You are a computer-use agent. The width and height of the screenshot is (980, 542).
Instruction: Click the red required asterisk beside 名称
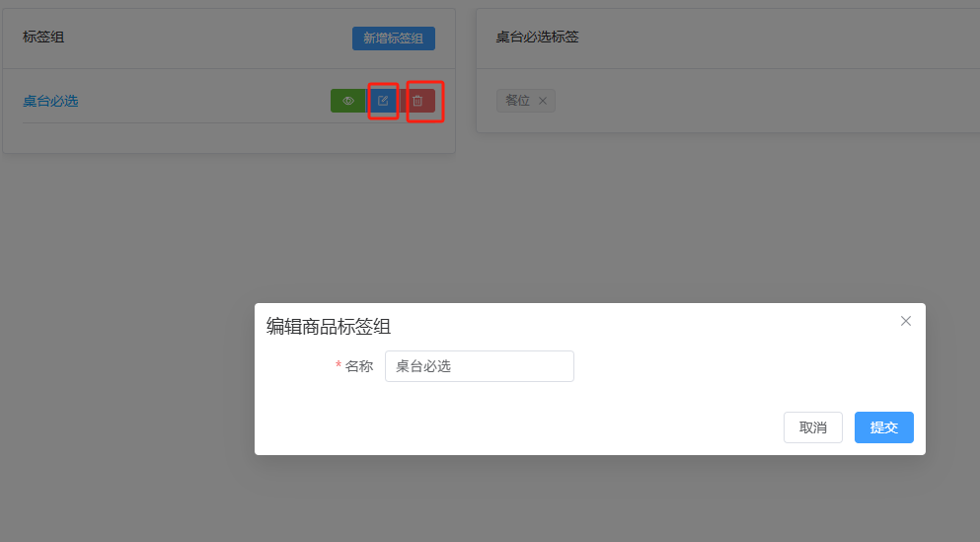click(x=339, y=366)
